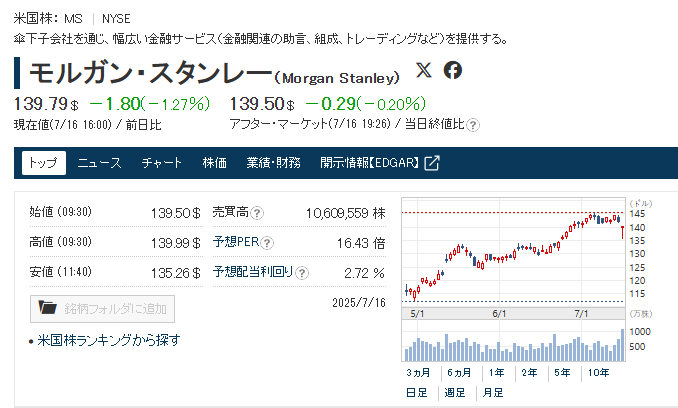Click 7/1 label on chart axis
This screenshot has height=408, width=678.
tap(581, 314)
